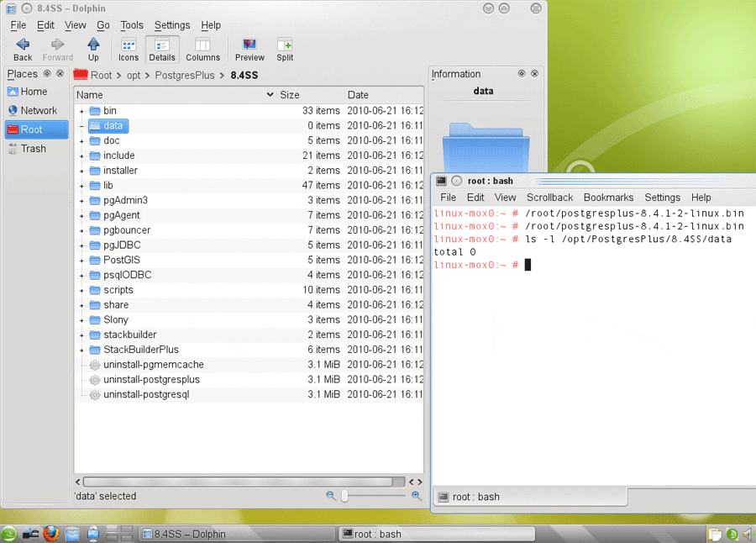756x543 pixels.
Task: Close the Information panel
Action: pos(535,74)
